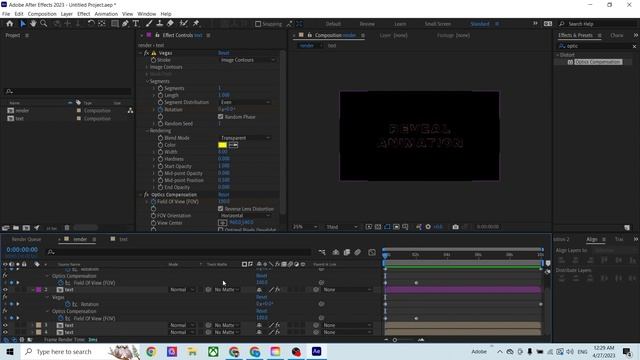Open the composition mini-flowchart icon in timeline
This screenshot has width=640, height=360.
[x=322, y=252]
